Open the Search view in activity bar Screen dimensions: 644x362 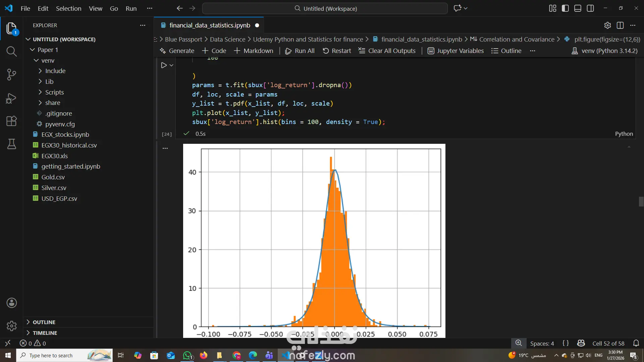pos(11,51)
